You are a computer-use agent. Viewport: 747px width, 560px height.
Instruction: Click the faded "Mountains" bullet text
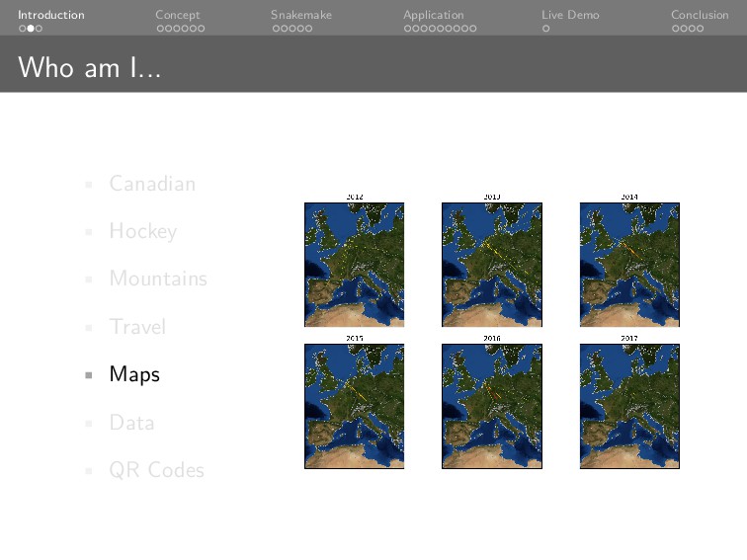click(x=158, y=279)
